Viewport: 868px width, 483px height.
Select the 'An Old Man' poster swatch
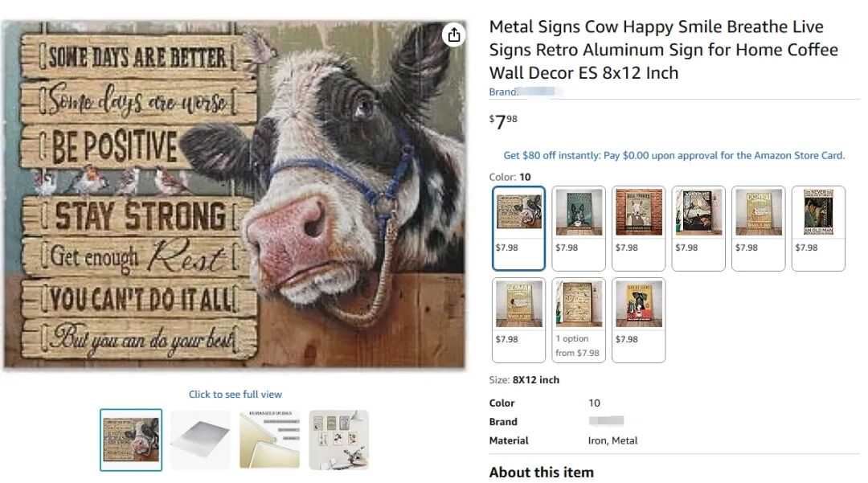[818, 228]
